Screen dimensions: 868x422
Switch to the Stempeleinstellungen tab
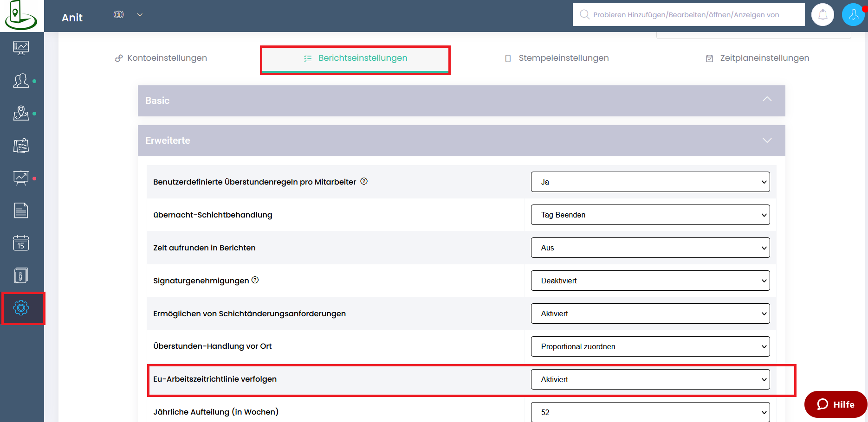[x=557, y=58]
